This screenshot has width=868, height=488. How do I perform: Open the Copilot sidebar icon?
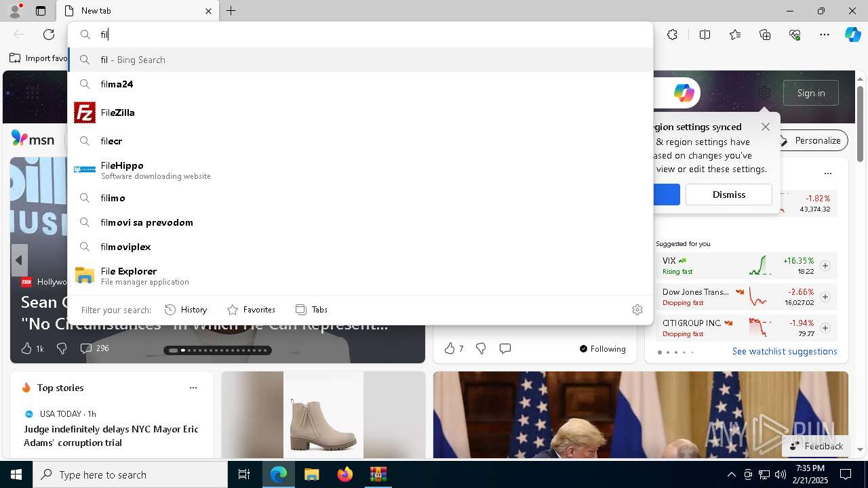(852, 35)
